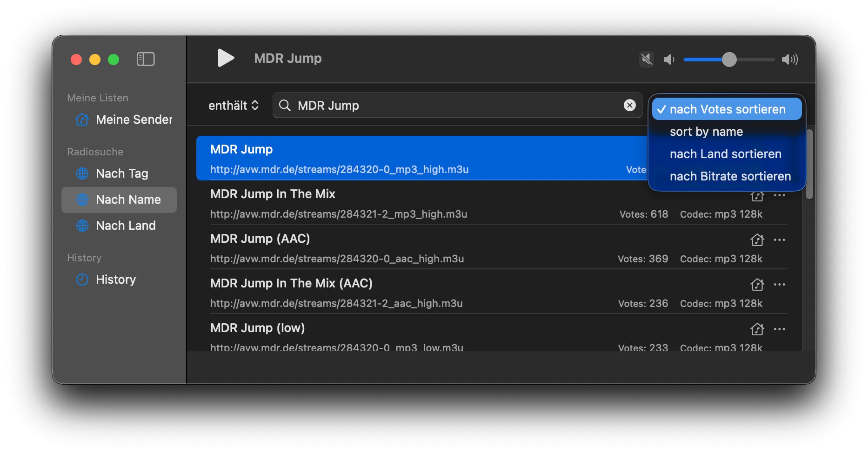868x453 pixels.
Task: Pick 'nach Bitrate sortieren' option
Action: pyautogui.click(x=730, y=176)
